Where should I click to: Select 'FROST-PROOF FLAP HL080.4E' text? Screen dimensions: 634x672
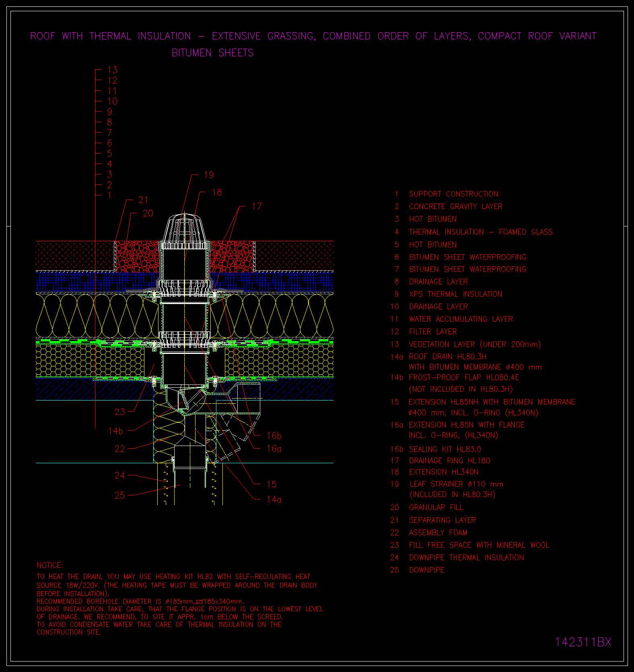(464, 378)
